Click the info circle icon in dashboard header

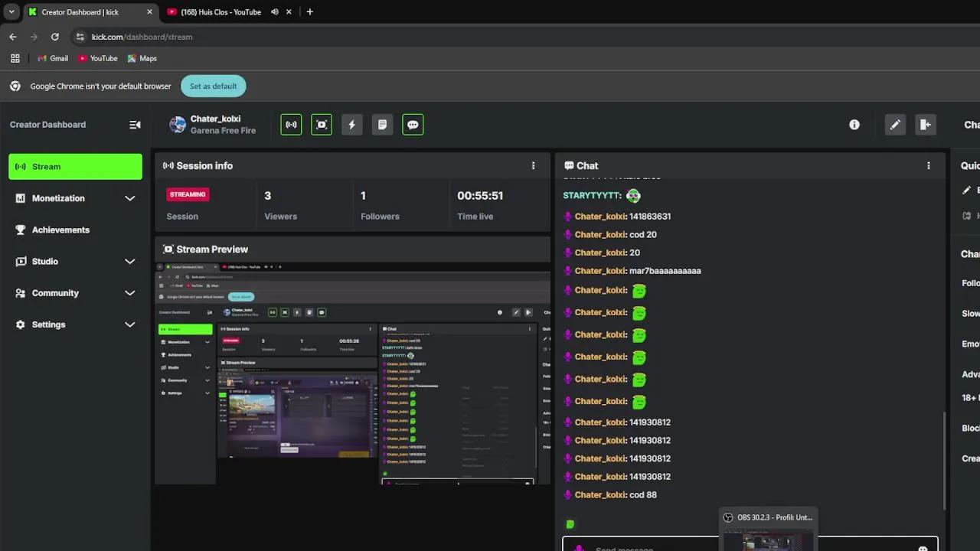pyautogui.click(x=854, y=125)
